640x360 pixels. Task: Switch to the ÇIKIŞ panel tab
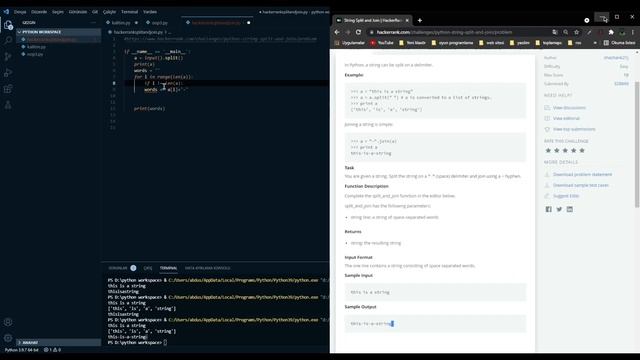coord(148,268)
